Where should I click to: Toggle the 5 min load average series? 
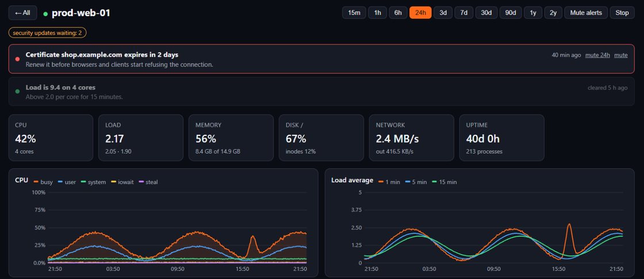pyautogui.click(x=417, y=182)
